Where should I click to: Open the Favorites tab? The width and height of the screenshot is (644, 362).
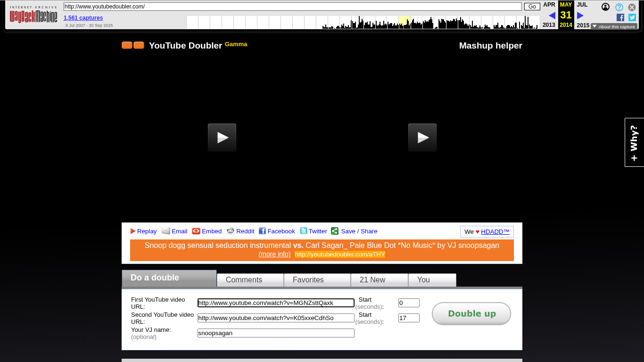tap(317, 280)
